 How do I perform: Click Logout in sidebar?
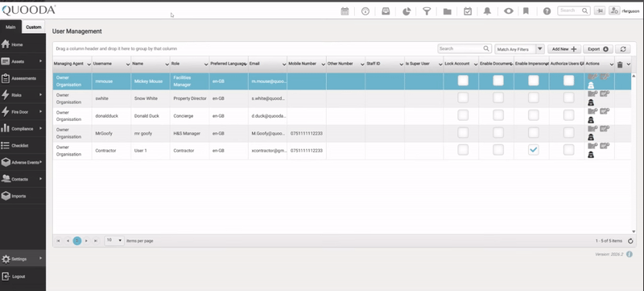click(23, 276)
